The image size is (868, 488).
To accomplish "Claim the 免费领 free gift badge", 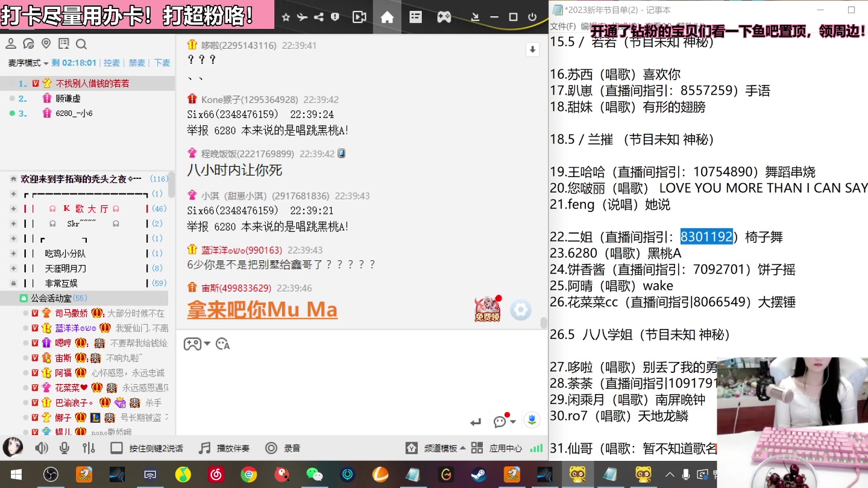I will (487, 309).
